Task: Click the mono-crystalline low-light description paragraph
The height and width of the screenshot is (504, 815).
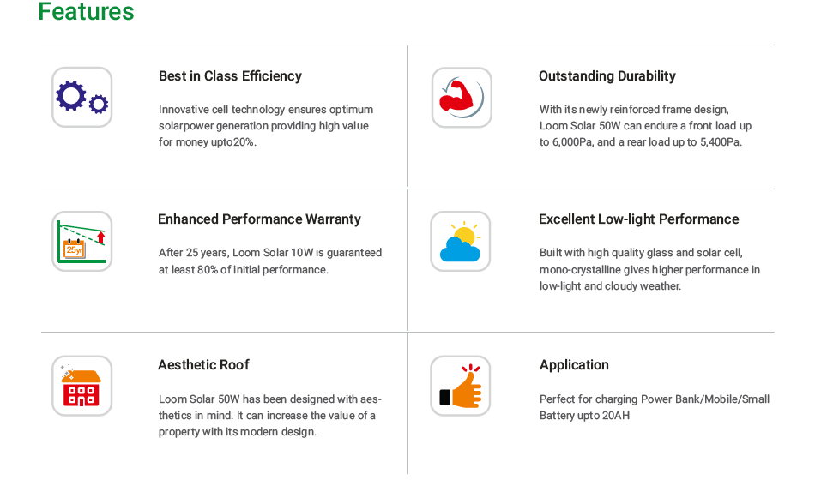Action: click(649, 270)
